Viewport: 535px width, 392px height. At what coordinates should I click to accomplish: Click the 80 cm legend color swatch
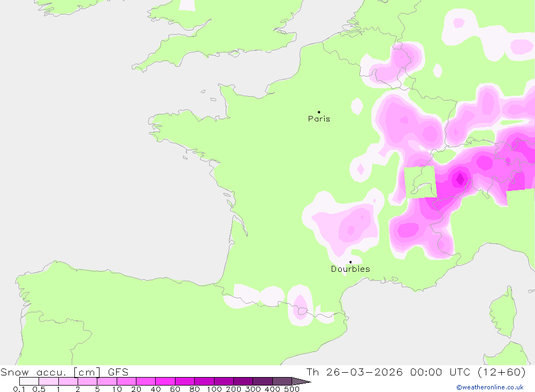204,381
